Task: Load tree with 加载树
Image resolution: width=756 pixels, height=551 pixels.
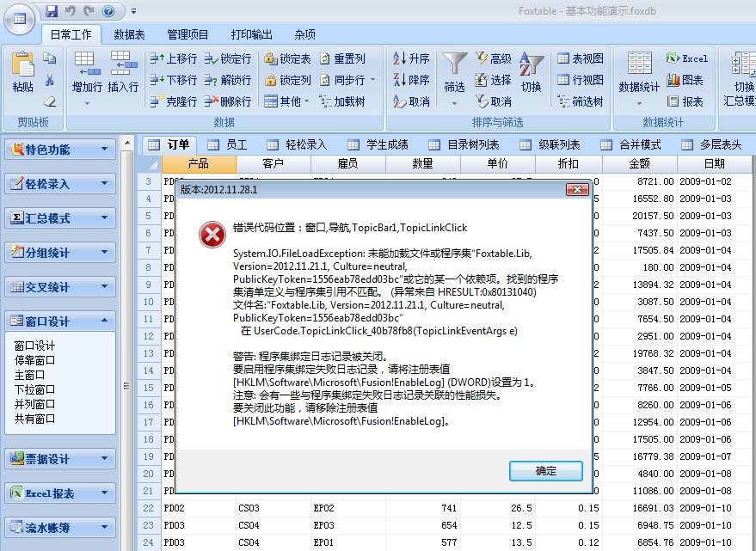Action: (x=342, y=101)
